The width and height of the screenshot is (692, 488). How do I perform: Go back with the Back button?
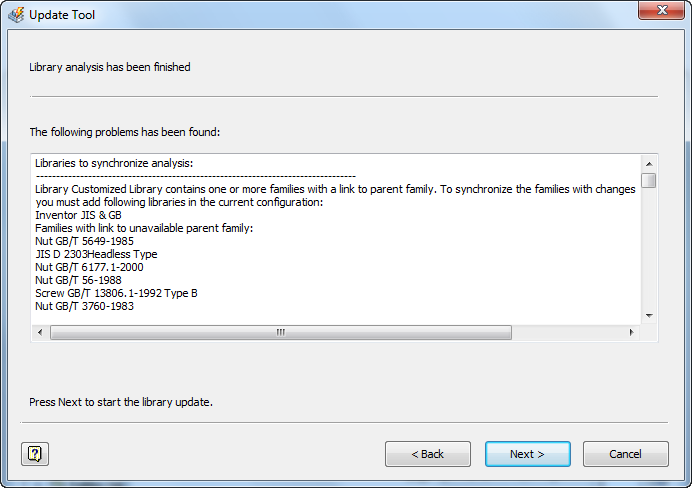point(427,454)
